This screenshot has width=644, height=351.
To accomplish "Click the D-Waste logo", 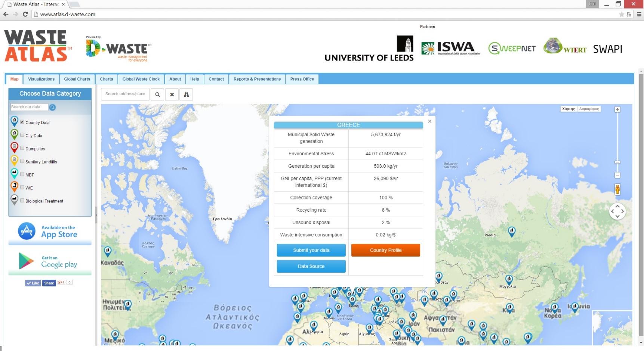I will click(118, 49).
